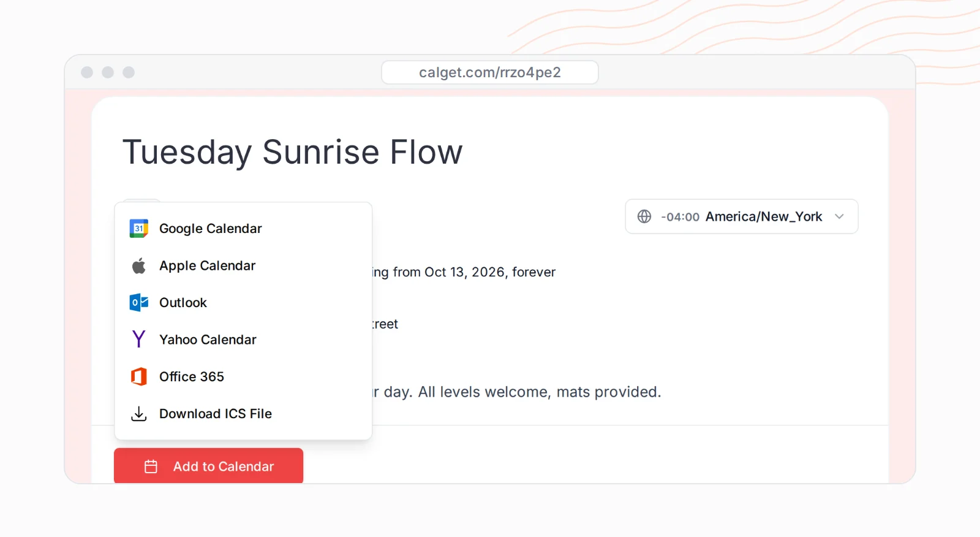Viewport: 980px width, 537px height.
Task: Click the -04:00 offset text
Action: (680, 217)
